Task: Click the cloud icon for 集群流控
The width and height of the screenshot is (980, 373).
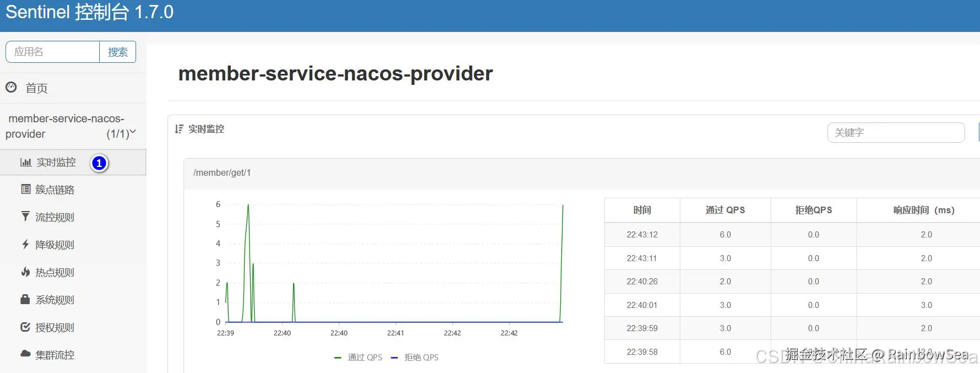Action: (25, 353)
